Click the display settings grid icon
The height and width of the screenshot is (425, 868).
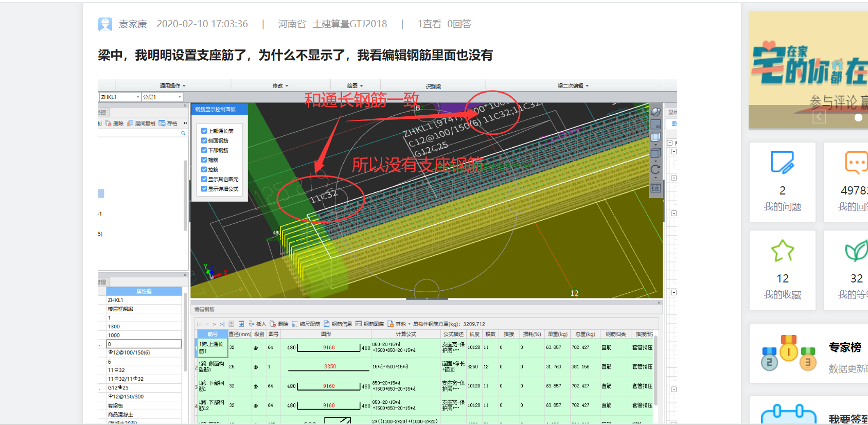coord(656,188)
